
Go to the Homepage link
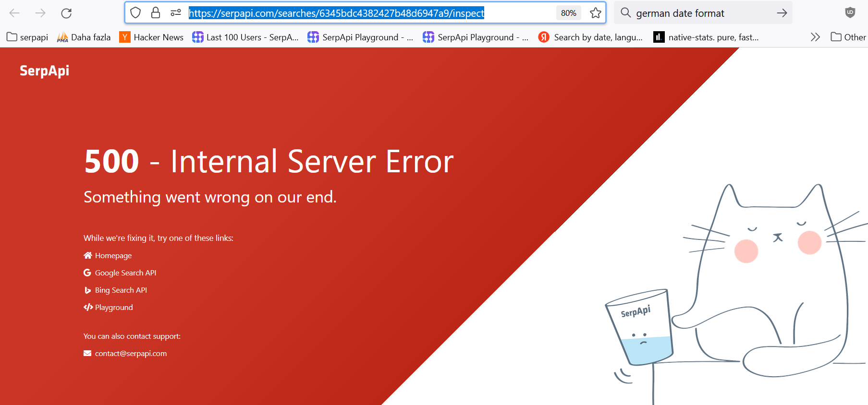point(108,256)
